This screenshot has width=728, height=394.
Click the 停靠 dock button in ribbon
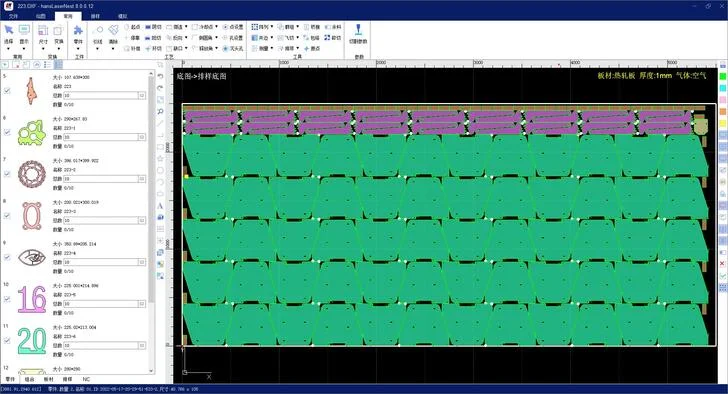coord(132,38)
